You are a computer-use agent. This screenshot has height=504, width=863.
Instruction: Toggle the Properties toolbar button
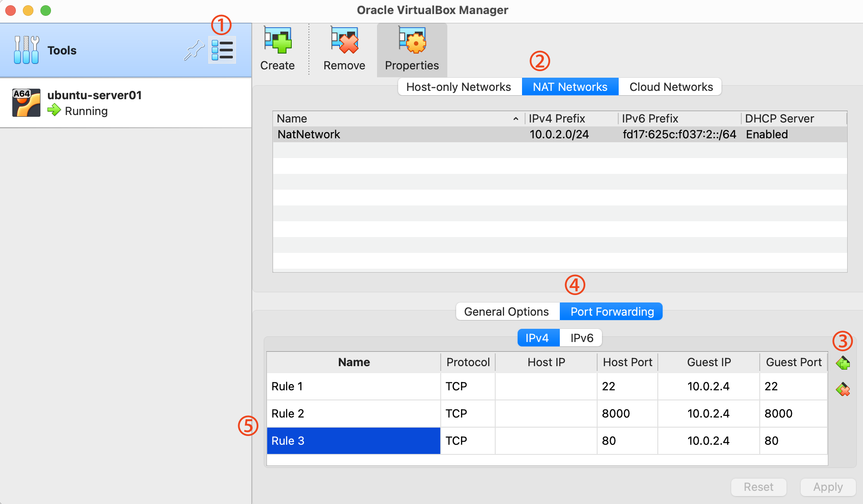click(412, 49)
